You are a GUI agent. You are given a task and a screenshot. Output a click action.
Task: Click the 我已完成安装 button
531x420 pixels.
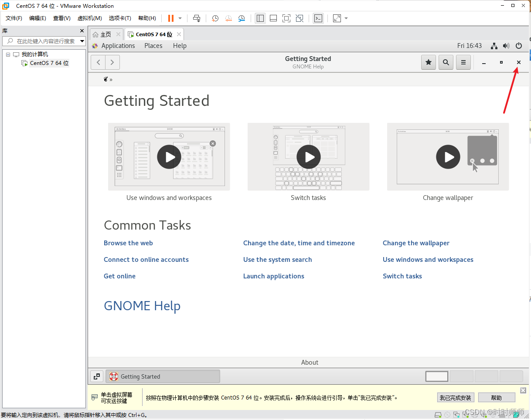[x=455, y=398]
